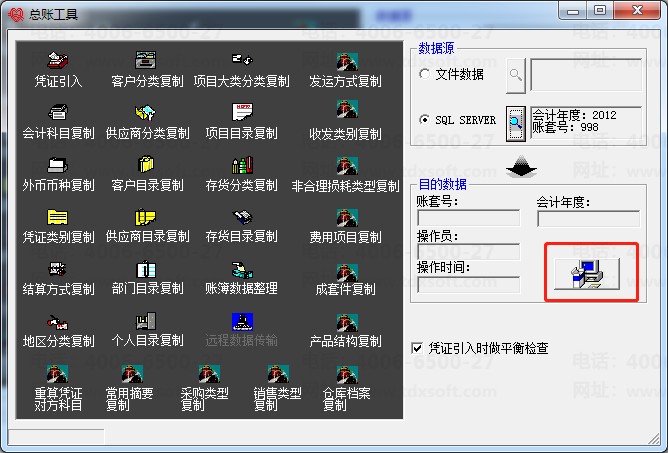Select the 部门目录复制 icon
The image size is (668, 453).
[146, 270]
